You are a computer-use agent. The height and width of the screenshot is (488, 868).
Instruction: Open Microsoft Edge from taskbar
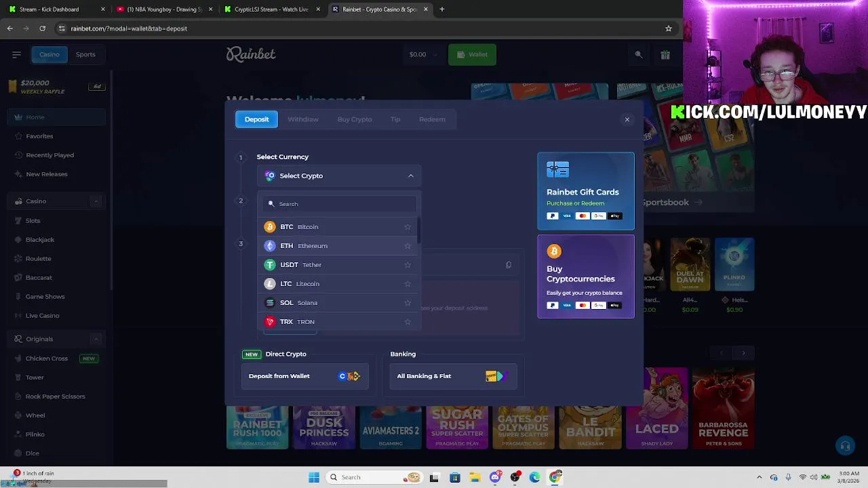pyautogui.click(x=535, y=477)
